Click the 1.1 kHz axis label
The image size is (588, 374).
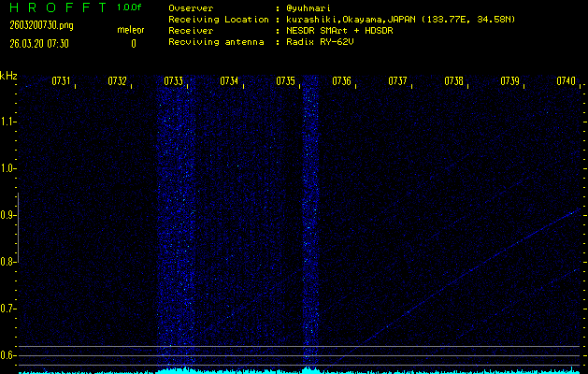point(7,122)
